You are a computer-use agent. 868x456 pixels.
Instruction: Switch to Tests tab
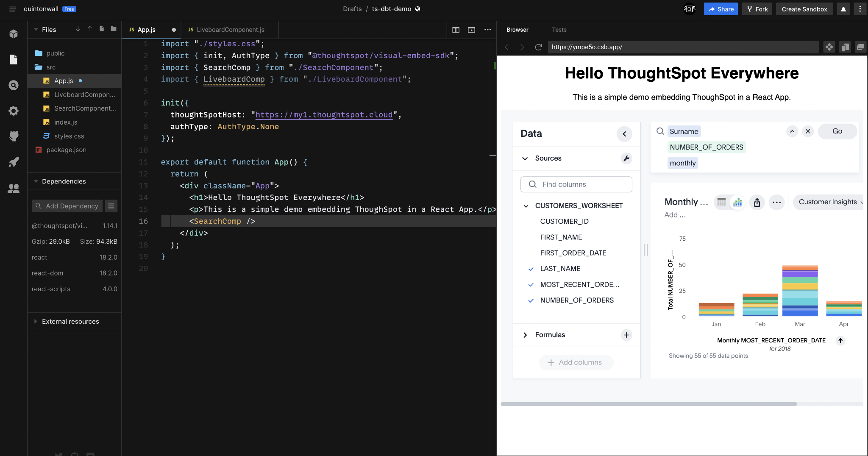(559, 30)
